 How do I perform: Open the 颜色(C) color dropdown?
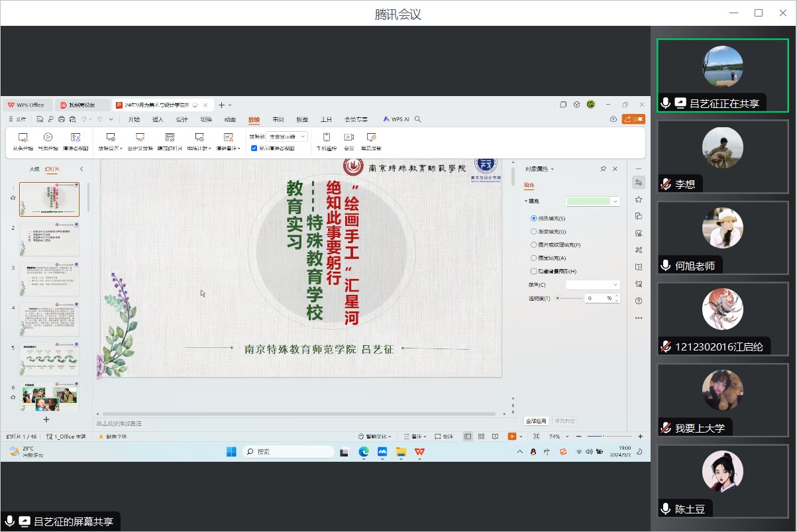click(592, 285)
